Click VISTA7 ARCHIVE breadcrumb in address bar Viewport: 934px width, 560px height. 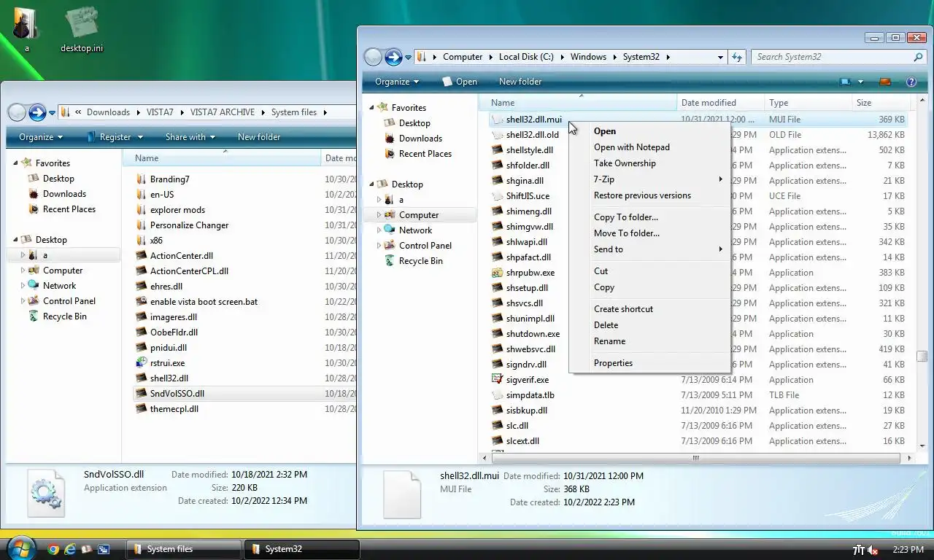[x=223, y=112]
